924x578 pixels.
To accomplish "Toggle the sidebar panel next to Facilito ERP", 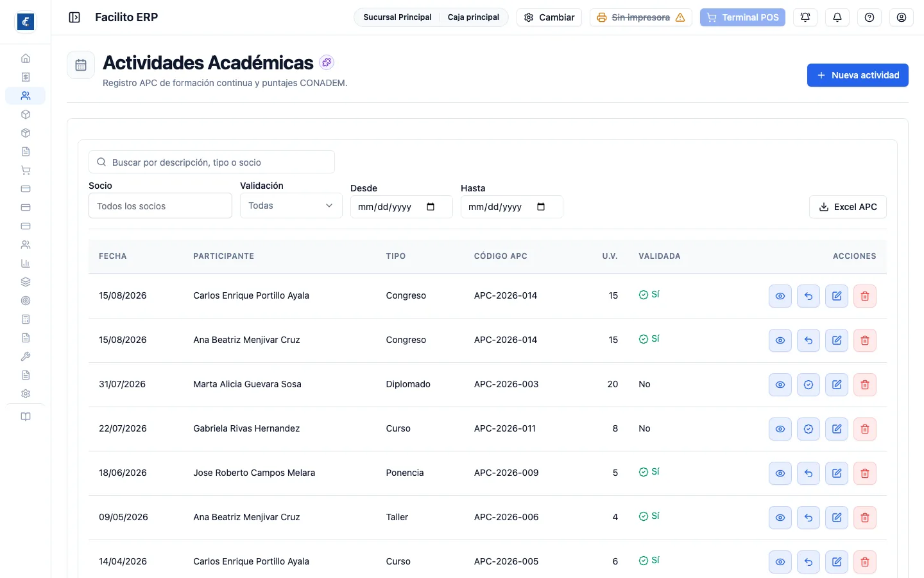I will 74,17.
